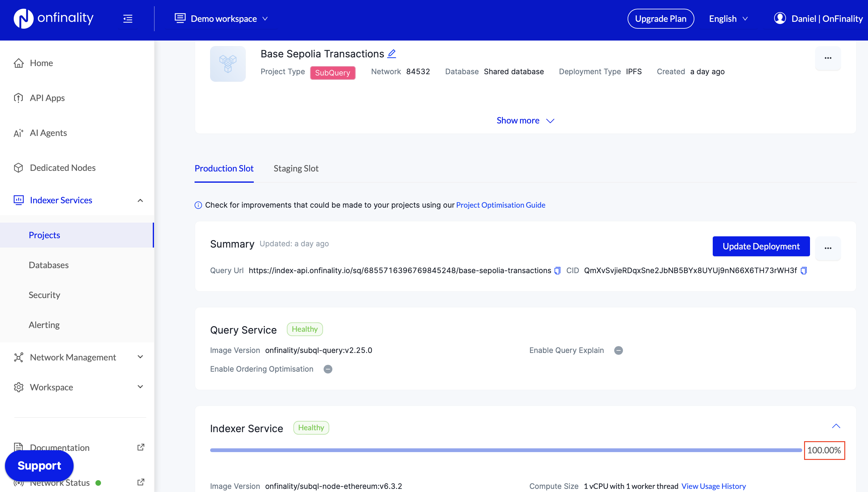Open the Project Optimisation Guide link
Viewport: 868px width, 492px height.
tap(500, 205)
